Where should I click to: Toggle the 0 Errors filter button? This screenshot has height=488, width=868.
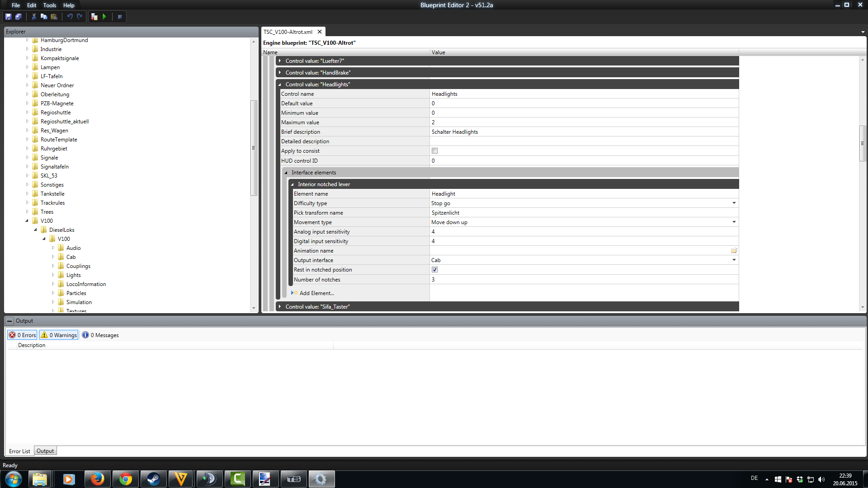click(x=23, y=335)
